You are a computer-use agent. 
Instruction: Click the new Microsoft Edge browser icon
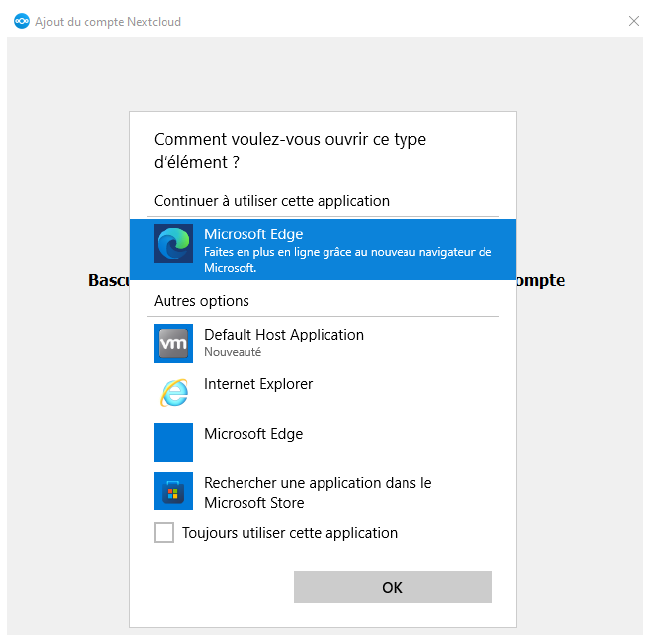173,244
